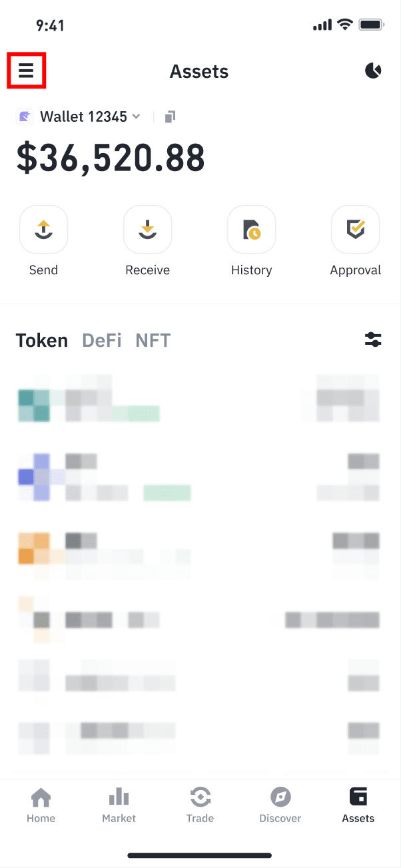The height and width of the screenshot is (868, 401).
Task: Open transaction History icon
Action: pos(251,230)
